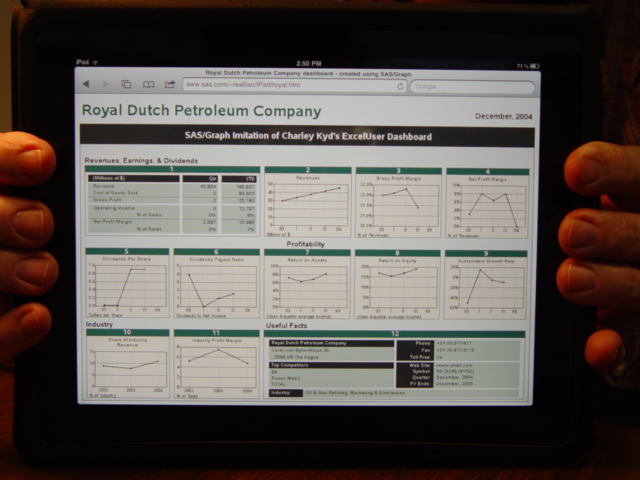Screen dimensions: 640x480
Task: Select the Gross Profit row label
Action: 107,200
